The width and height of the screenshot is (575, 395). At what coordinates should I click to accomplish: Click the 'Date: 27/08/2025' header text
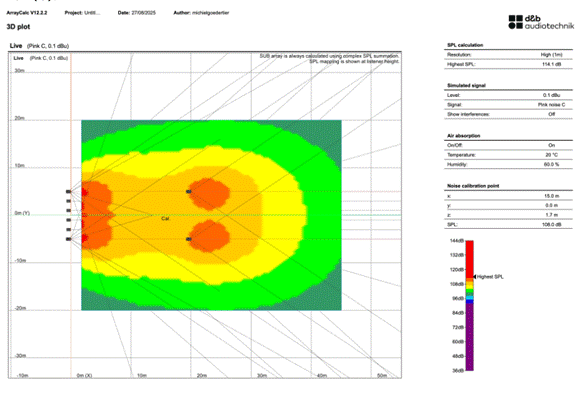(x=136, y=13)
